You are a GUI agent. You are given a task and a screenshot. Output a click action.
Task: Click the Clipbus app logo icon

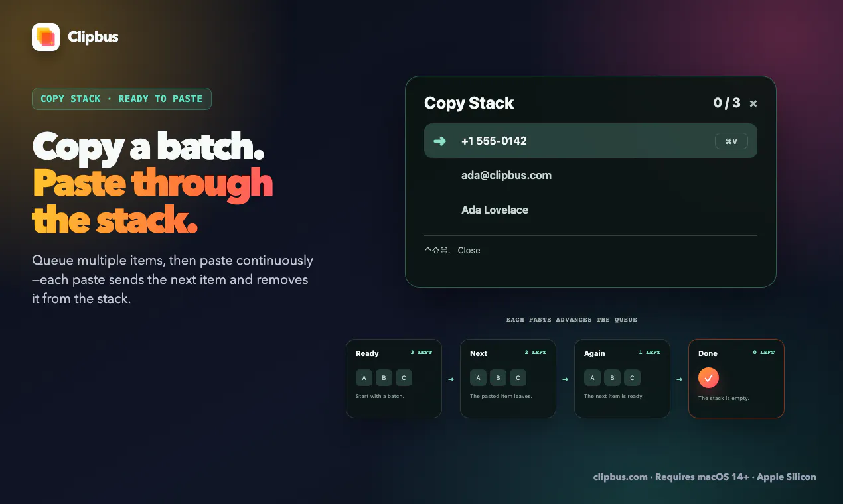[x=46, y=37]
